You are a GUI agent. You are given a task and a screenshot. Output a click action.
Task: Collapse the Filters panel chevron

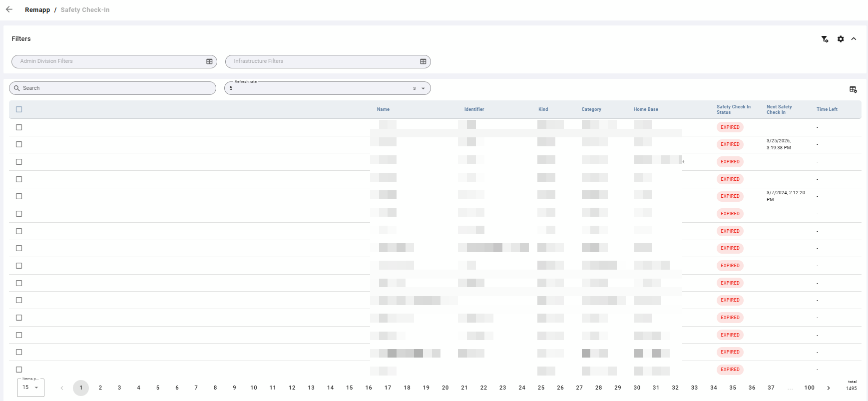tap(854, 39)
